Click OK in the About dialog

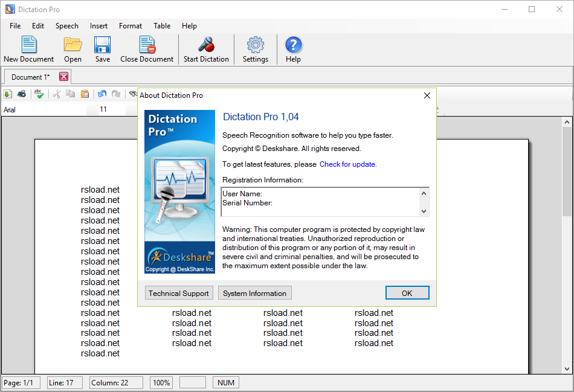pyautogui.click(x=407, y=293)
